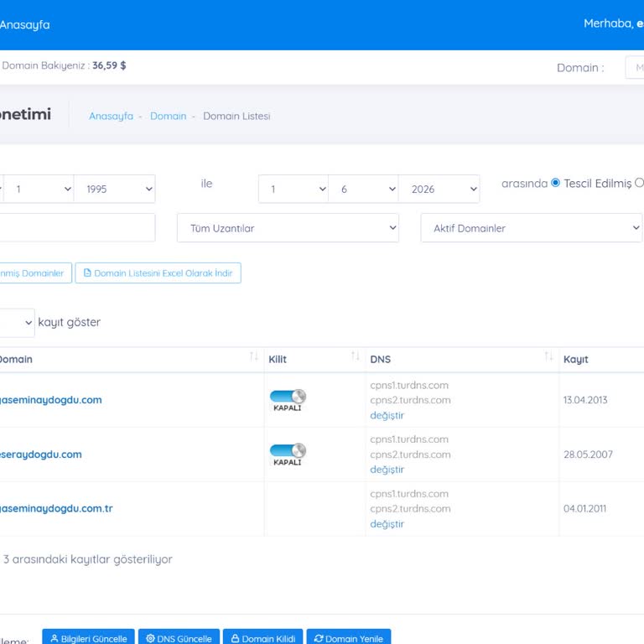Expand the Aktif Domainler dropdown

[x=531, y=228]
